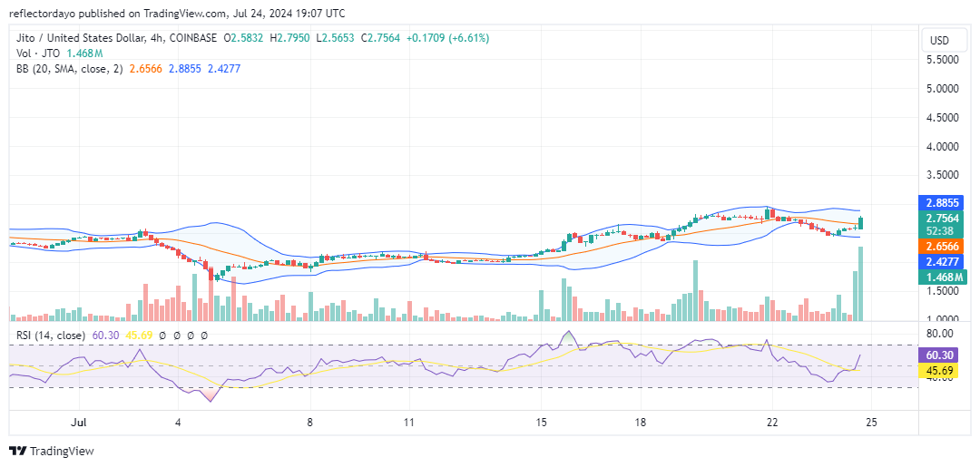The image size is (980, 467).
Task: Click the BB (20, SMA, close, 2) indicator legend
Action: coord(69,69)
